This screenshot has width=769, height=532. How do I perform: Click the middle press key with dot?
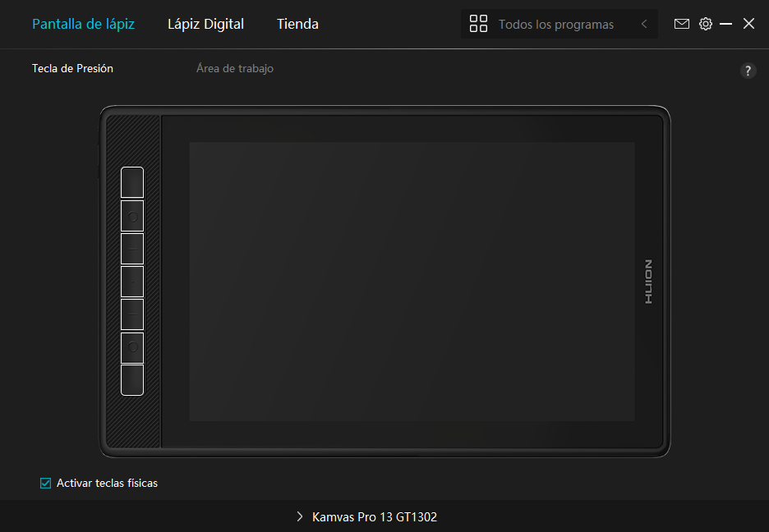pos(132,282)
